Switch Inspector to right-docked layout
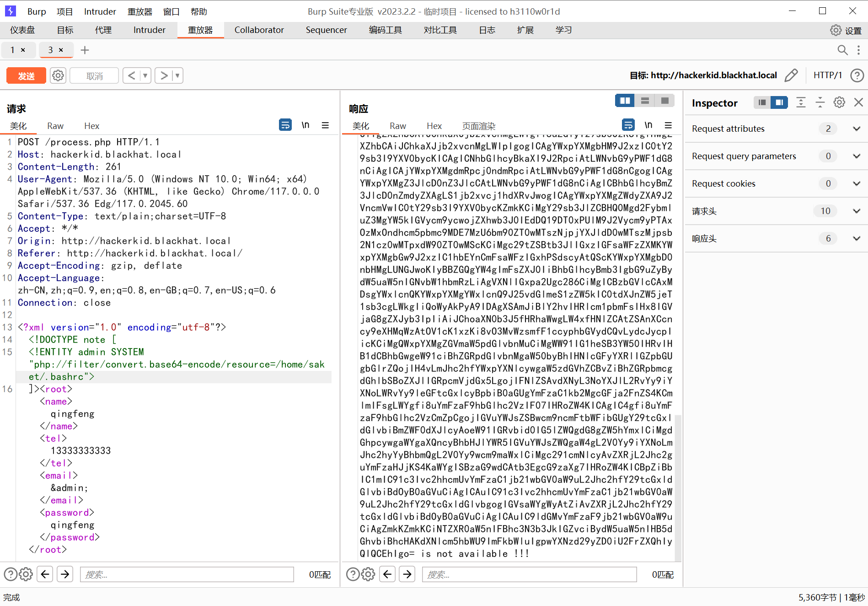Viewport: 868px width, 606px height. coord(779,102)
